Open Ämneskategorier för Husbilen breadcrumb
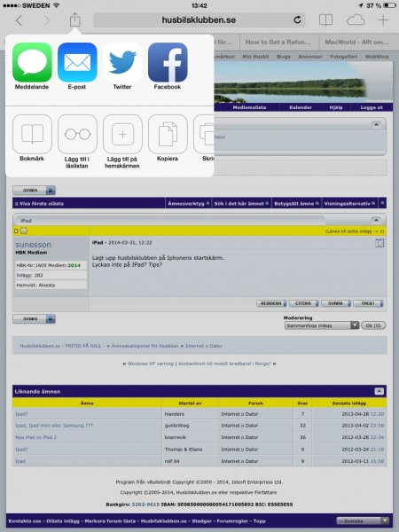Viewport: 399px width, 532px height. click(x=145, y=346)
